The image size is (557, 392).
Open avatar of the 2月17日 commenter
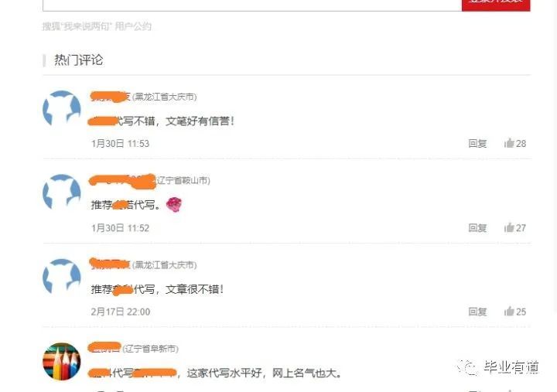[x=62, y=278]
